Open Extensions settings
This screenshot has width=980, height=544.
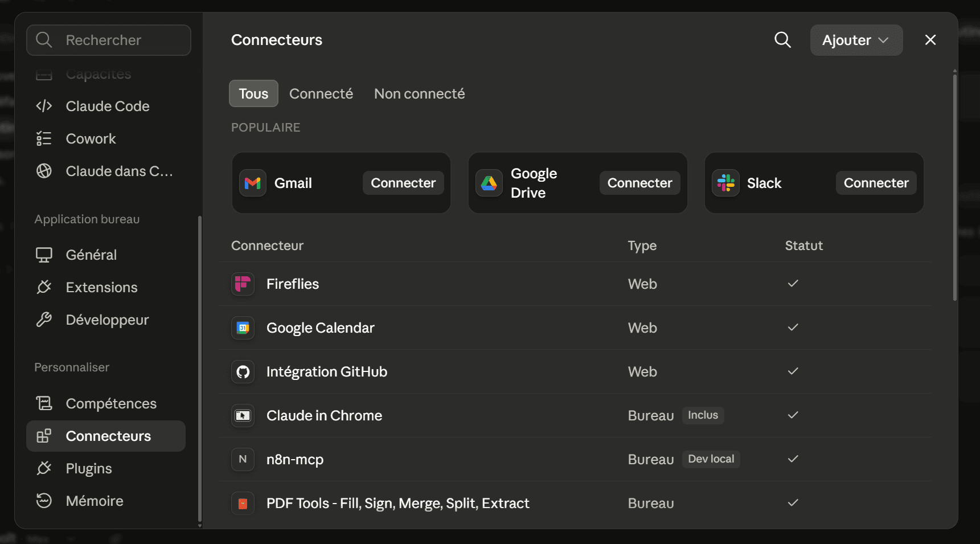[x=106, y=287]
